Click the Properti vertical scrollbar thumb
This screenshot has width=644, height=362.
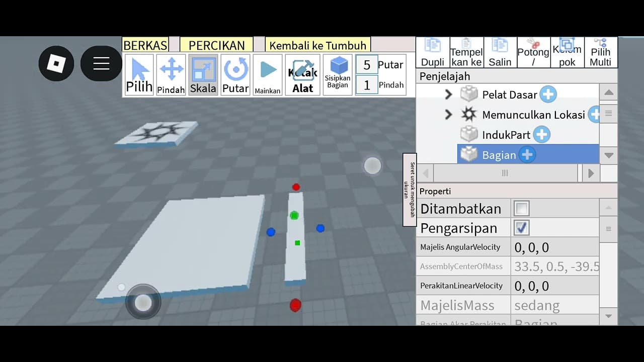(x=609, y=229)
